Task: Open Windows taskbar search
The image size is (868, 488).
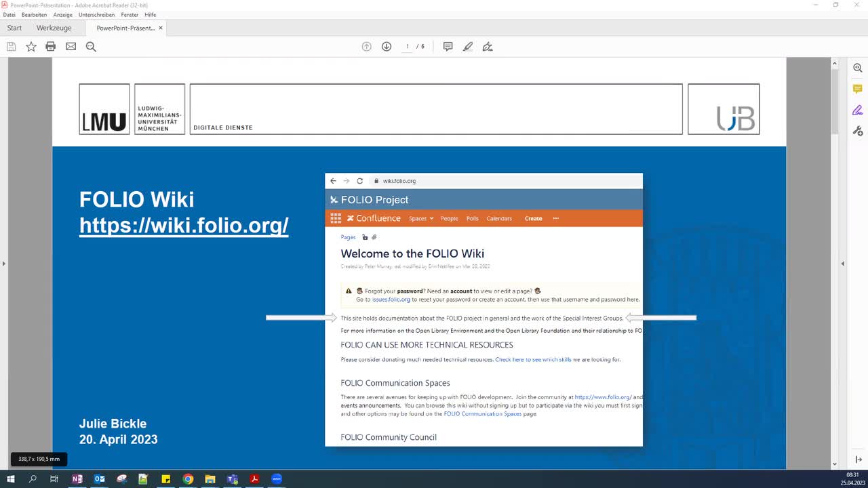Action: coord(33,479)
